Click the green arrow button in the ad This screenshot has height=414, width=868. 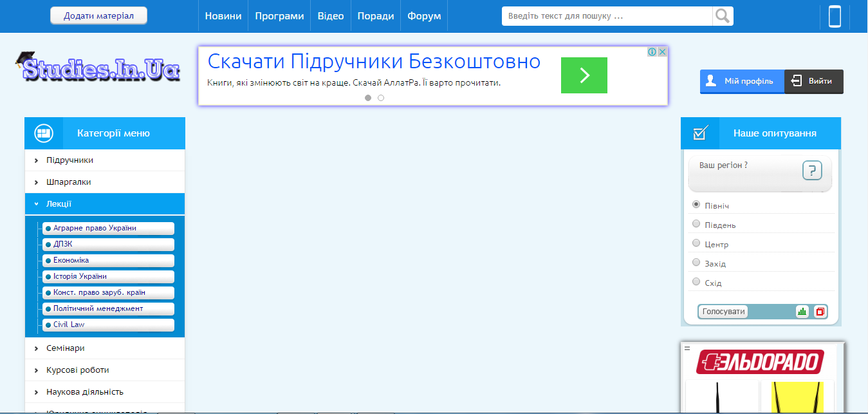(x=584, y=75)
